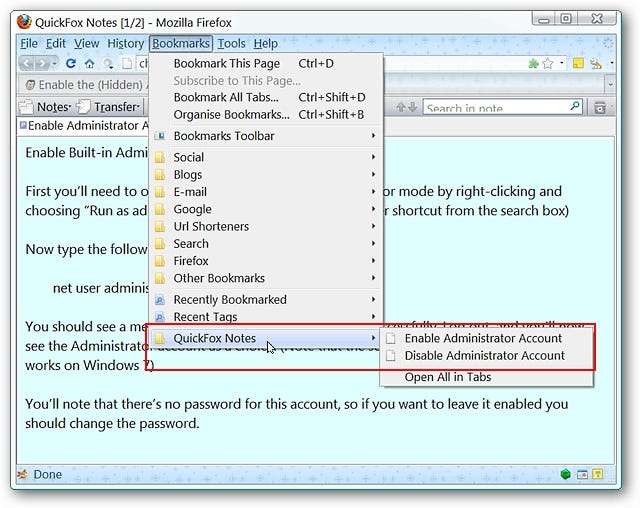Screen dimensions: 640x508
Task: Open the Tools menu
Action: coord(231,43)
